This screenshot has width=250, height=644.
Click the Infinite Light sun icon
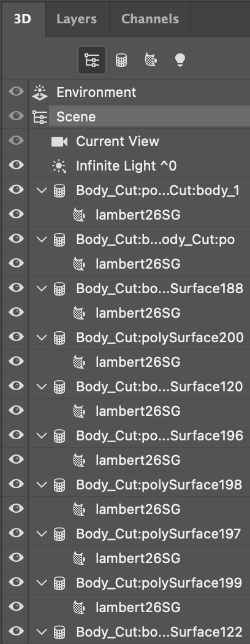(x=59, y=166)
